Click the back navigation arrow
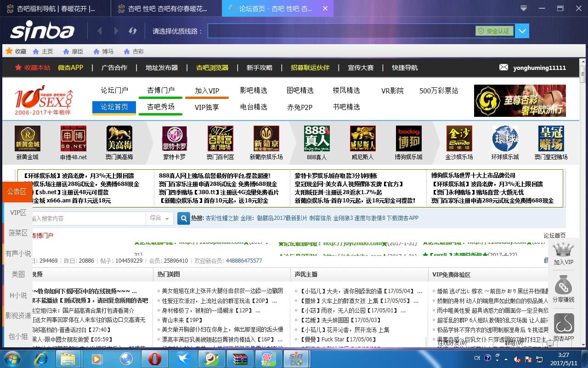The height and width of the screenshot is (368, 588). (x=99, y=31)
